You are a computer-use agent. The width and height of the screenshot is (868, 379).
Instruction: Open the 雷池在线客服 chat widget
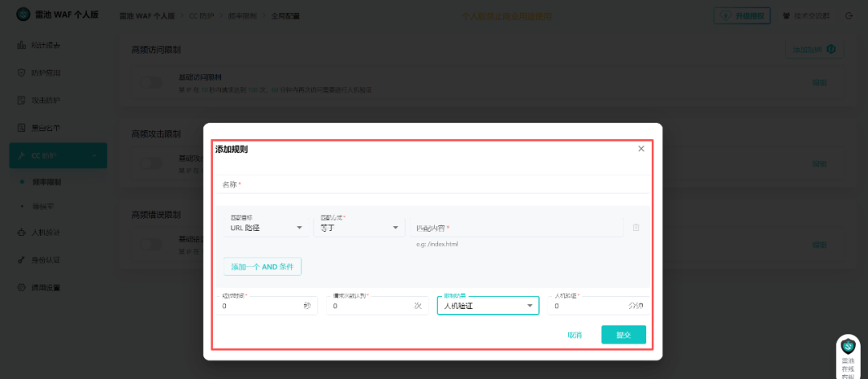pyautogui.click(x=848, y=356)
